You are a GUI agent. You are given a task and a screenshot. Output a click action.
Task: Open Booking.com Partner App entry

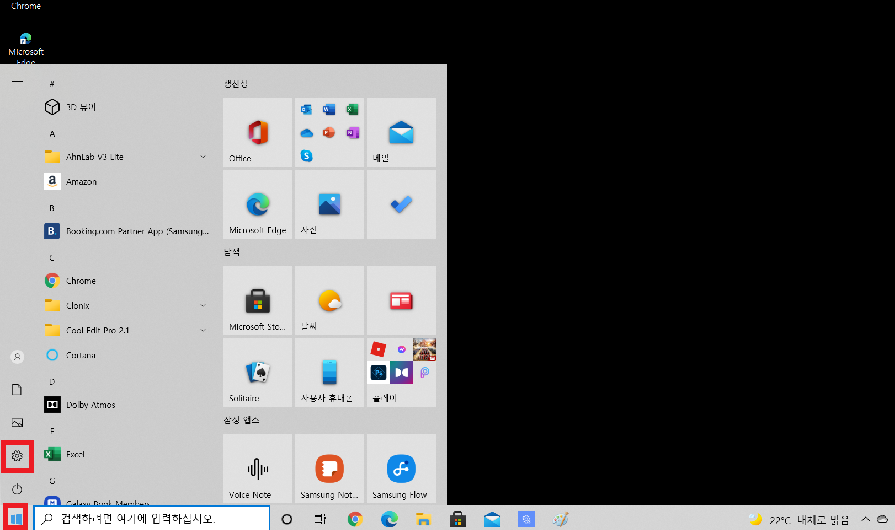click(126, 231)
